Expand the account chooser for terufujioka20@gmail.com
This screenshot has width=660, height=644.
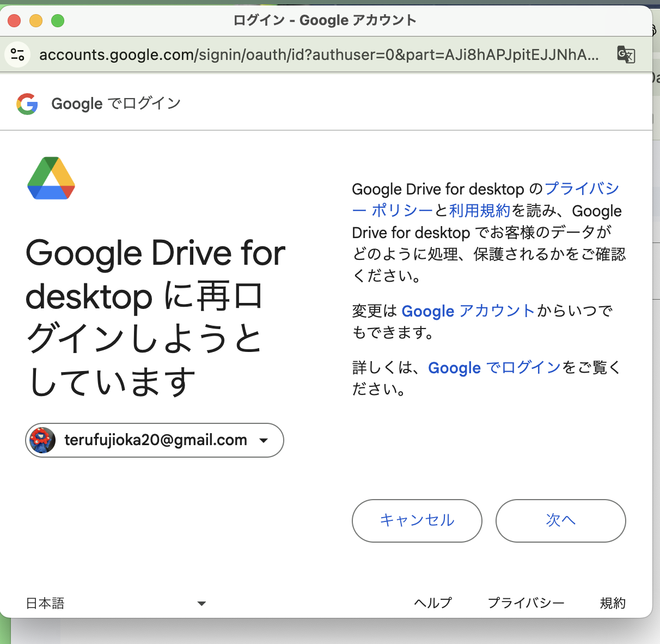[264, 440]
